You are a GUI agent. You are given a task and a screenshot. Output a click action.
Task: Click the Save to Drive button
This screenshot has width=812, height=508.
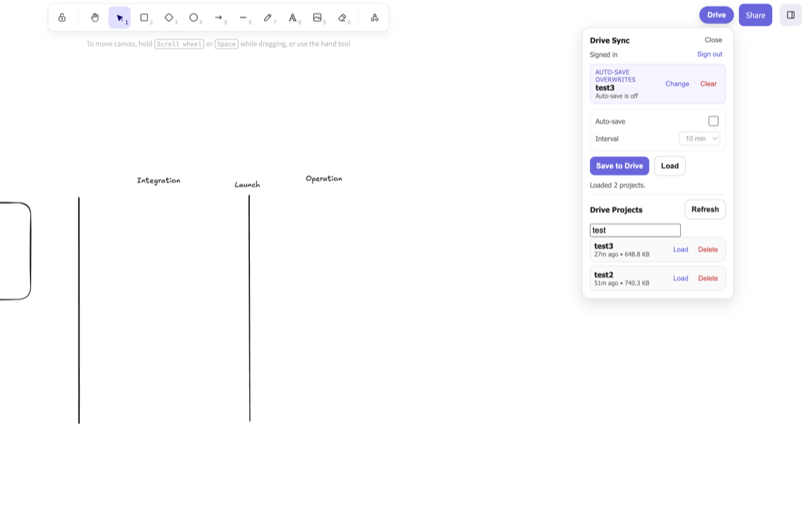tap(619, 166)
